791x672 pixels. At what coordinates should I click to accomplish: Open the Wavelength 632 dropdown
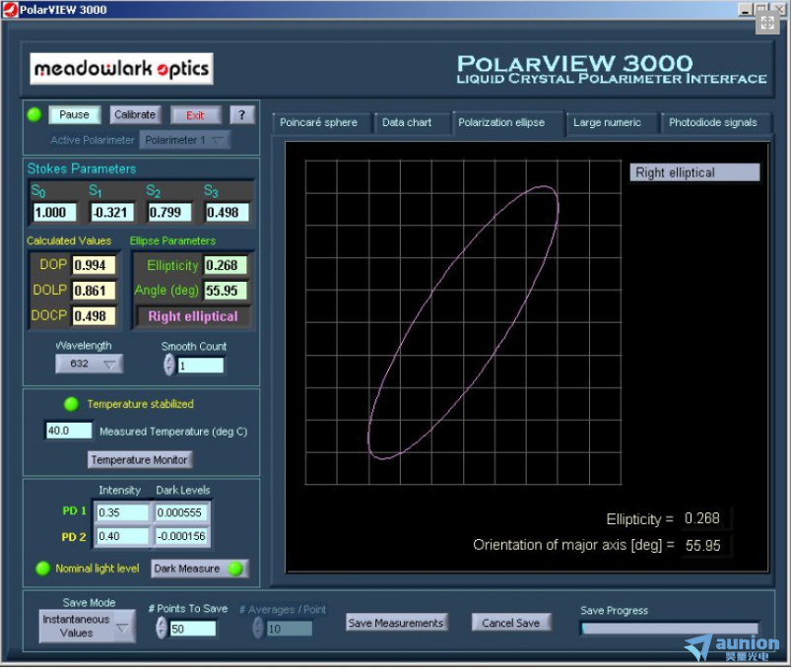point(89,365)
